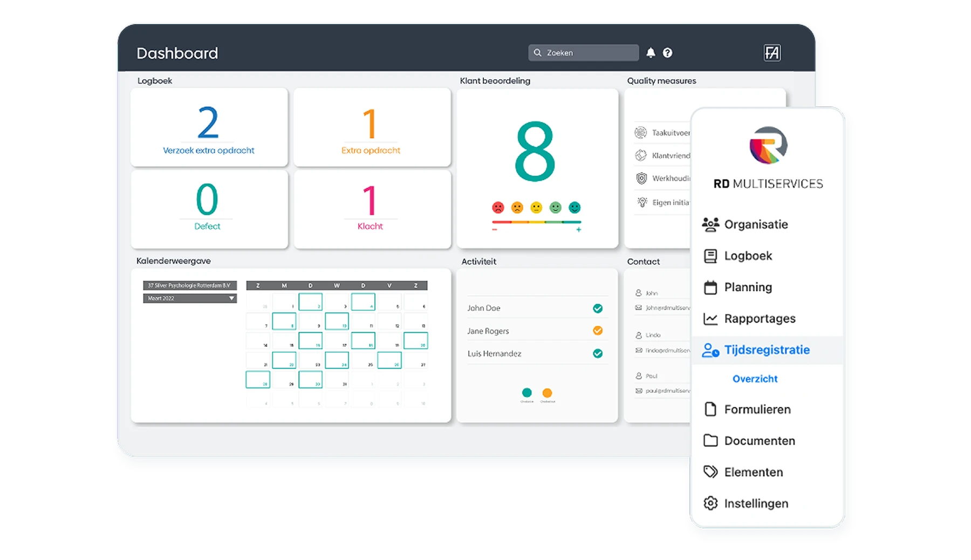Click the Elementen tags icon
This screenshot has width=971, height=560.
[x=710, y=472]
